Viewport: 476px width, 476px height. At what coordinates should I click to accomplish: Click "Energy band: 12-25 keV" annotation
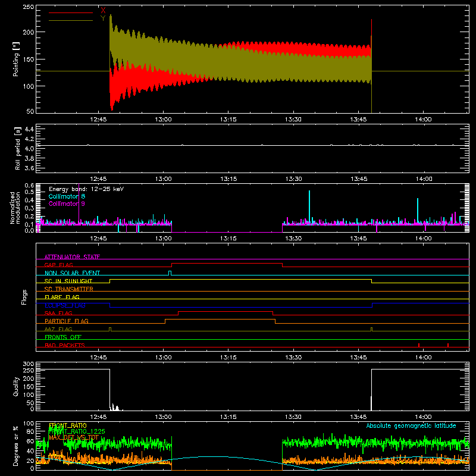click(86, 189)
